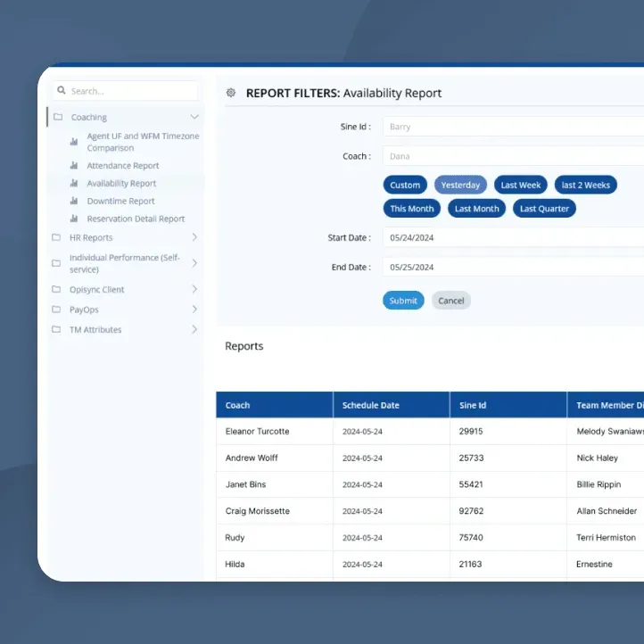Expand the PayOps chevron

pyautogui.click(x=194, y=310)
